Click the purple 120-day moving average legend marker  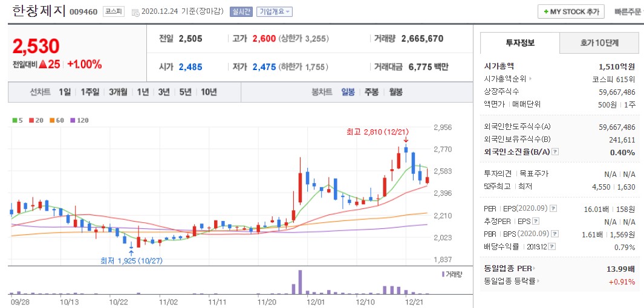[x=73, y=121]
